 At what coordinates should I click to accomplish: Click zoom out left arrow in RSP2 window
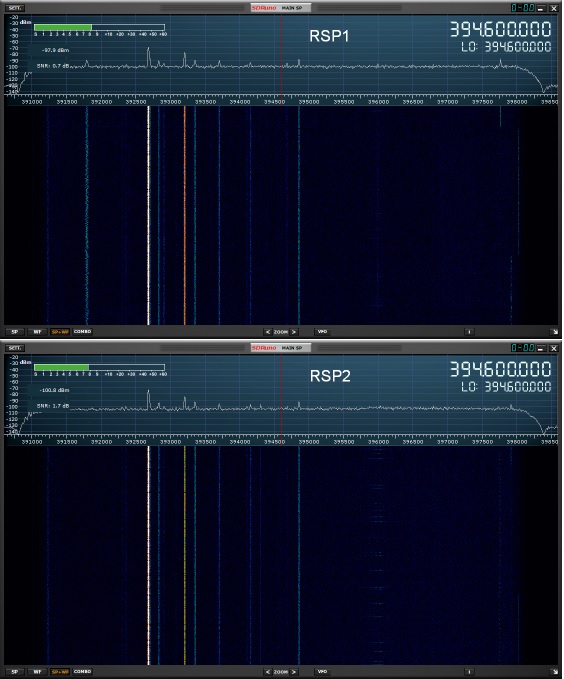(x=268, y=672)
